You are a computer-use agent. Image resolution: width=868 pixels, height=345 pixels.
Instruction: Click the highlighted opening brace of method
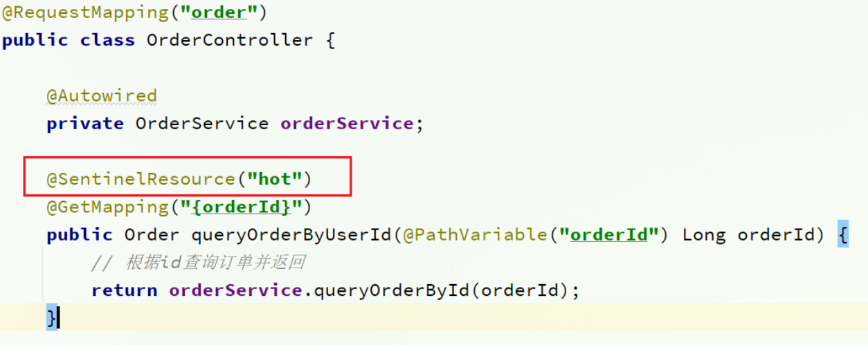(x=842, y=234)
